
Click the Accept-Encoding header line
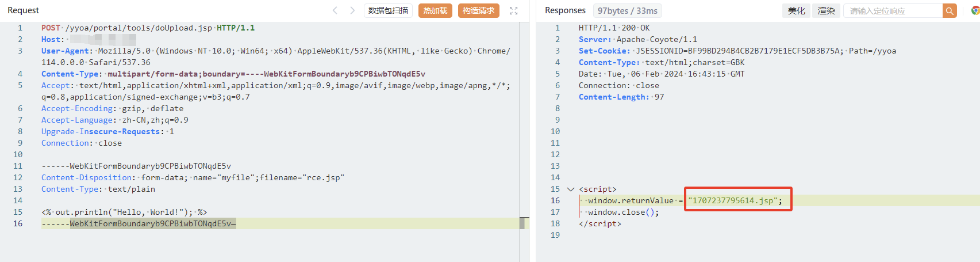[112, 108]
